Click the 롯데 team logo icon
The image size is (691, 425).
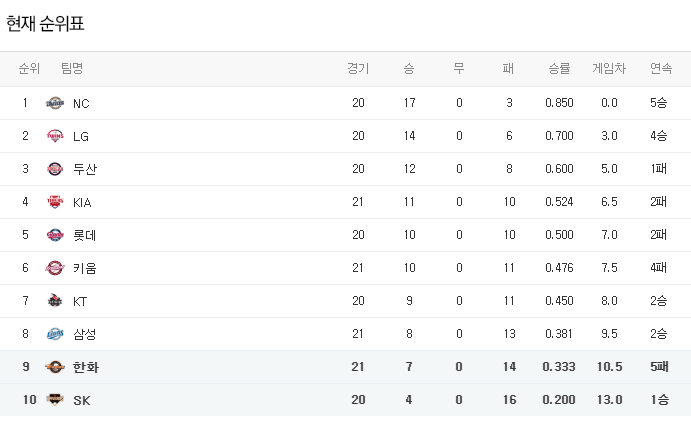[54, 235]
